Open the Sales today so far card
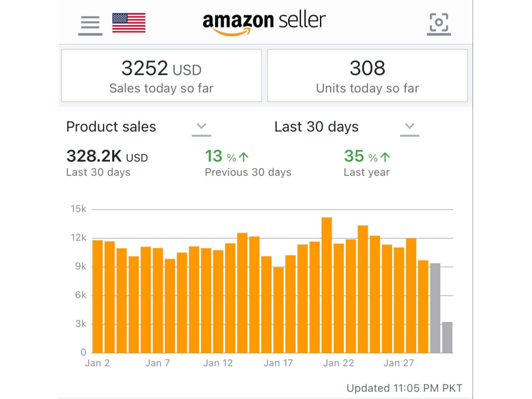 tap(161, 76)
